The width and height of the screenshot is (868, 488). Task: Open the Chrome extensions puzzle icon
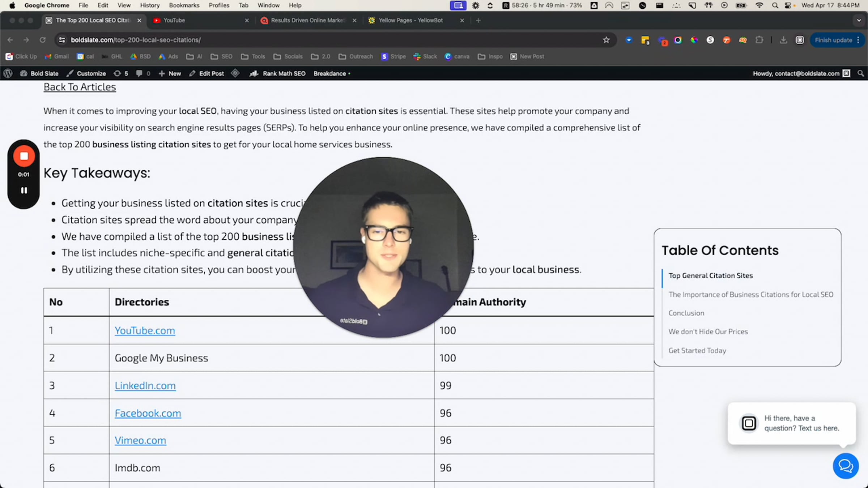pyautogui.click(x=759, y=40)
